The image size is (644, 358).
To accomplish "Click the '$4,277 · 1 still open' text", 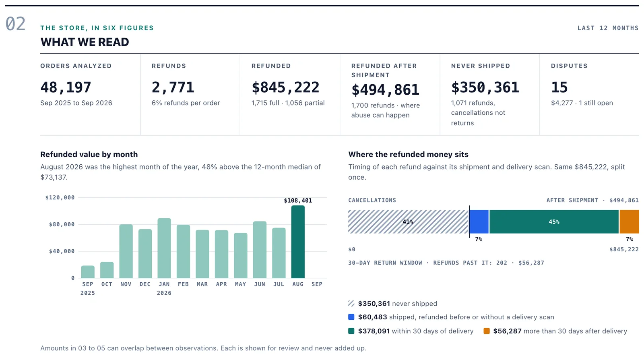I will point(582,103).
